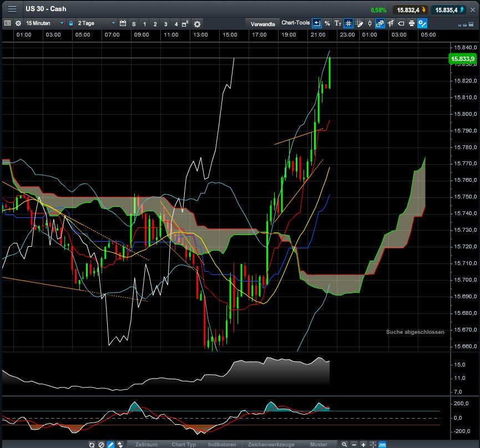Select chart layout preset 2

[155, 24]
